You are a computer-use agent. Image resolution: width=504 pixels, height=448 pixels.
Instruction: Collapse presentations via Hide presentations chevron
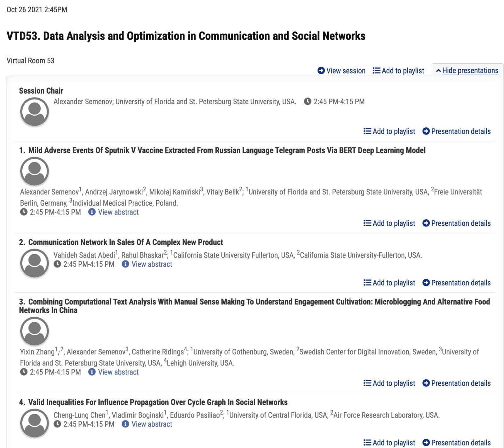pyautogui.click(x=438, y=71)
